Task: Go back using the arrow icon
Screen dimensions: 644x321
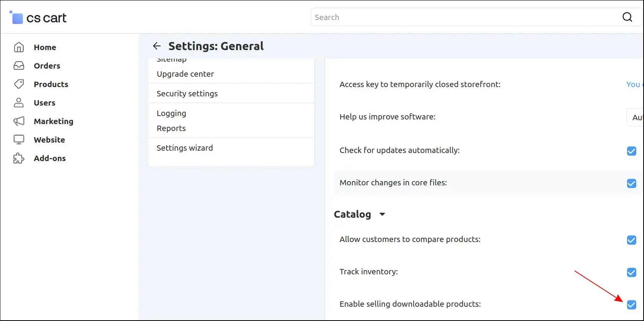Action: coord(156,46)
